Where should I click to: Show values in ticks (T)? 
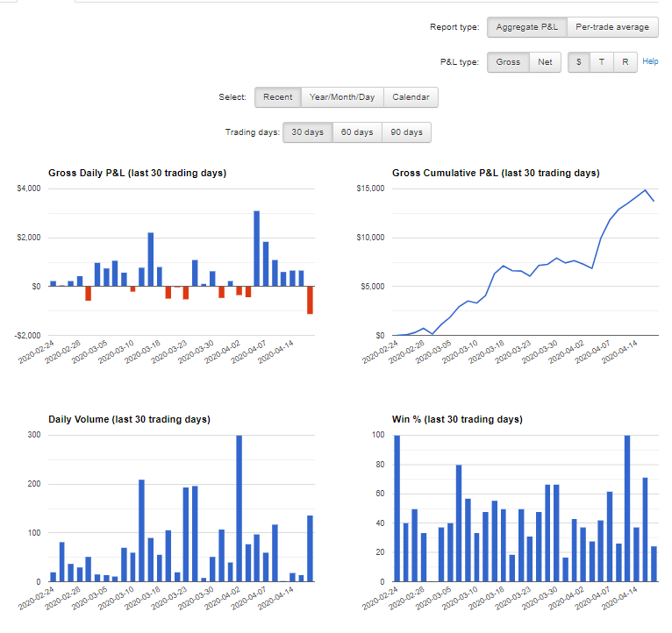coord(601,62)
